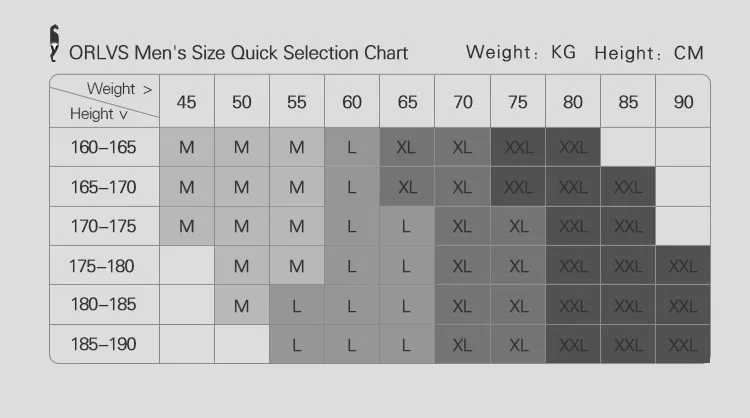Click the 185–190 height row label

coord(104,344)
